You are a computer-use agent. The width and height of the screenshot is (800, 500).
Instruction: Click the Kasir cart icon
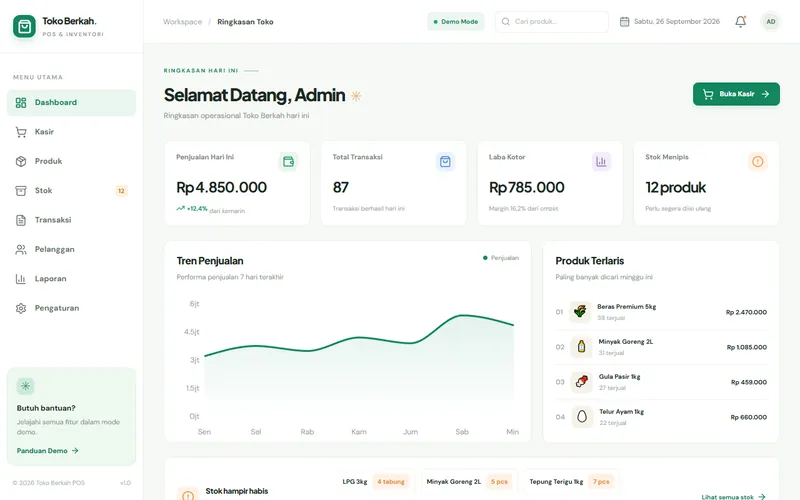pos(21,132)
